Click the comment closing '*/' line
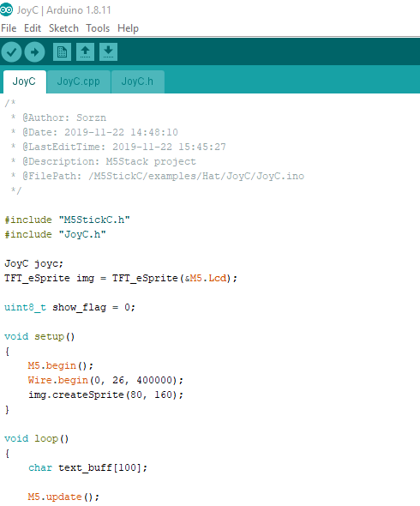 click(x=15, y=190)
